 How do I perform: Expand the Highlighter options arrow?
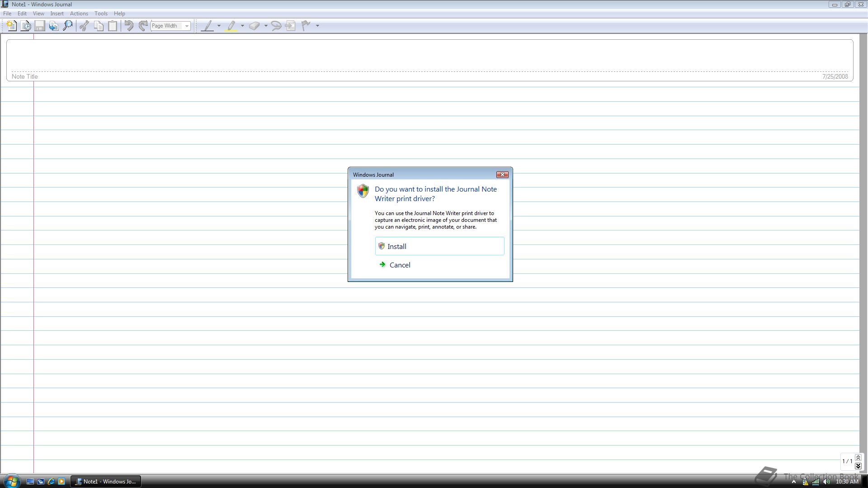[243, 26]
